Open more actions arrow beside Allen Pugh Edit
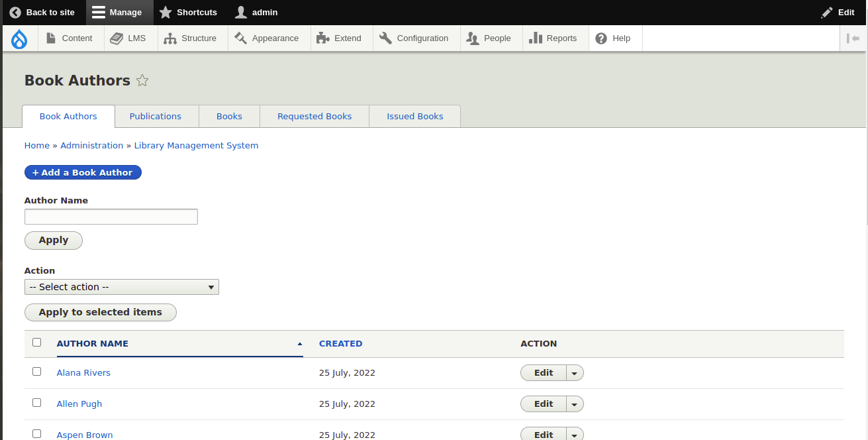The image size is (868, 440). 573,404
